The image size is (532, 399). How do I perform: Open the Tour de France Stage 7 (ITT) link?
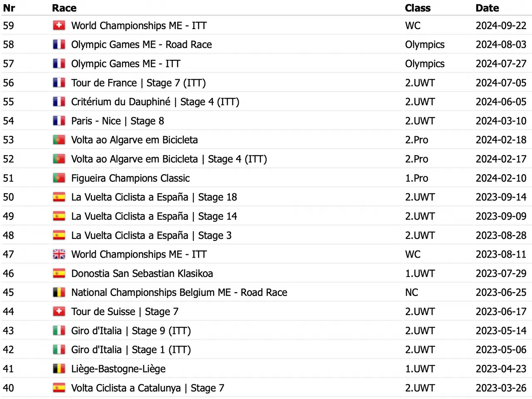[138, 83]
